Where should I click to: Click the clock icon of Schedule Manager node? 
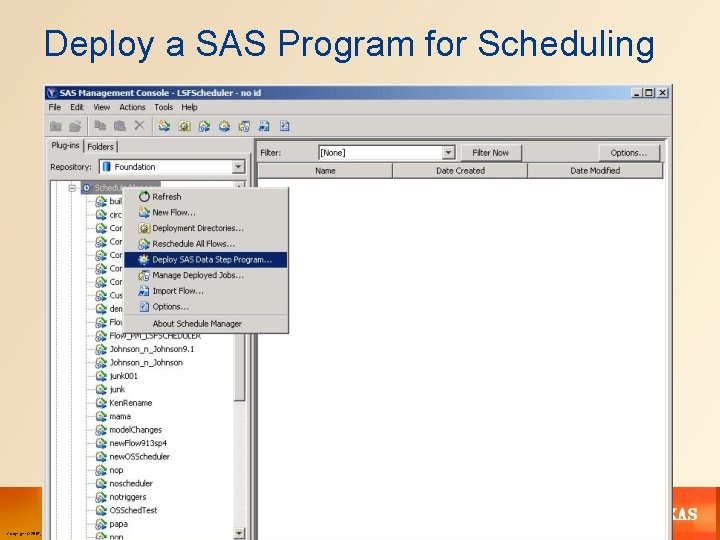click(86, 188)
